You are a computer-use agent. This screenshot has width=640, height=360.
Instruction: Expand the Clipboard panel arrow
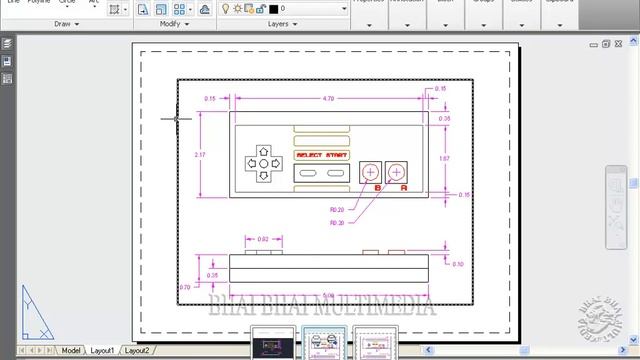(560, 25)
